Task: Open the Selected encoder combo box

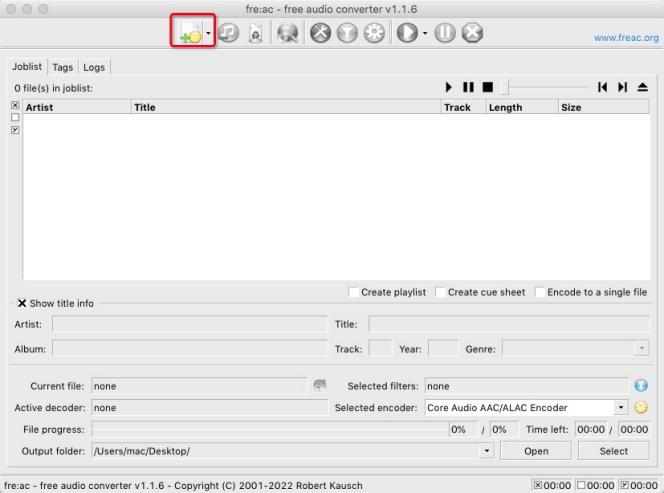Action: click(526, 407)
